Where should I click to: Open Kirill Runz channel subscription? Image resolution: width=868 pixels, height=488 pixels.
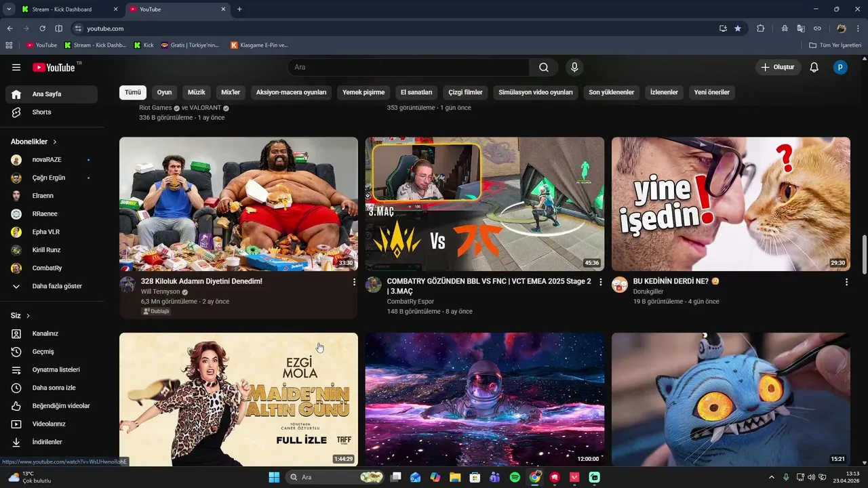52,249
